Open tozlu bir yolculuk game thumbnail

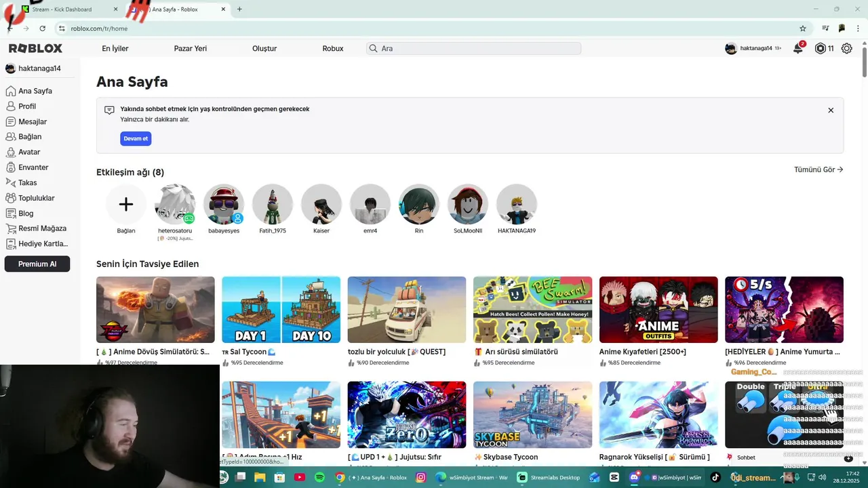(x=407, y=310)
